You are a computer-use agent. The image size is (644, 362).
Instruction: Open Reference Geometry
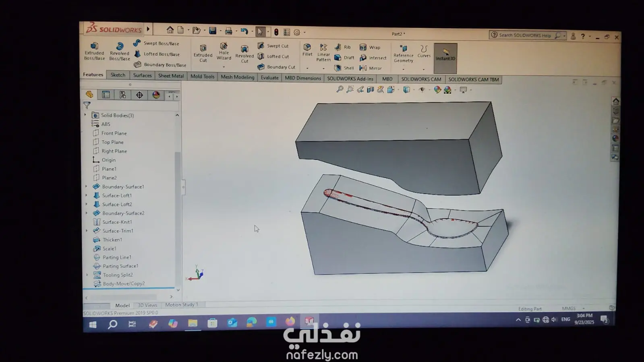point(404,54)
